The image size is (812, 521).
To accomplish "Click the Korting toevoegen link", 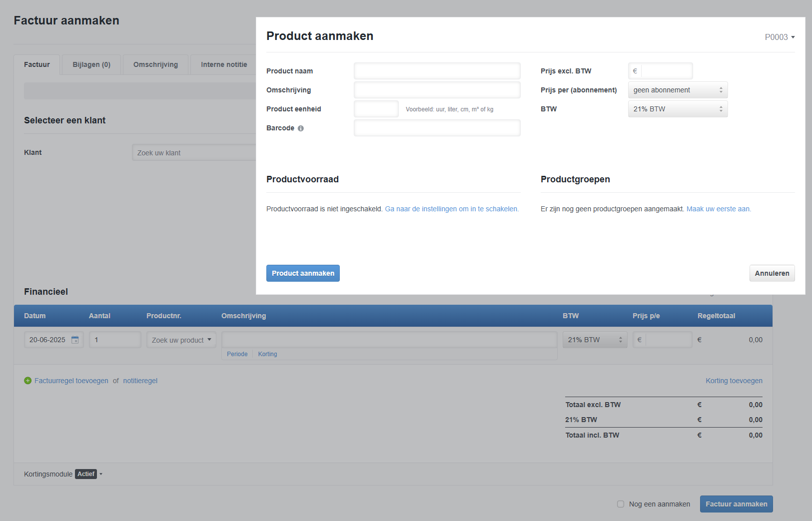I will pyautogui.click(x=734, y=381).
